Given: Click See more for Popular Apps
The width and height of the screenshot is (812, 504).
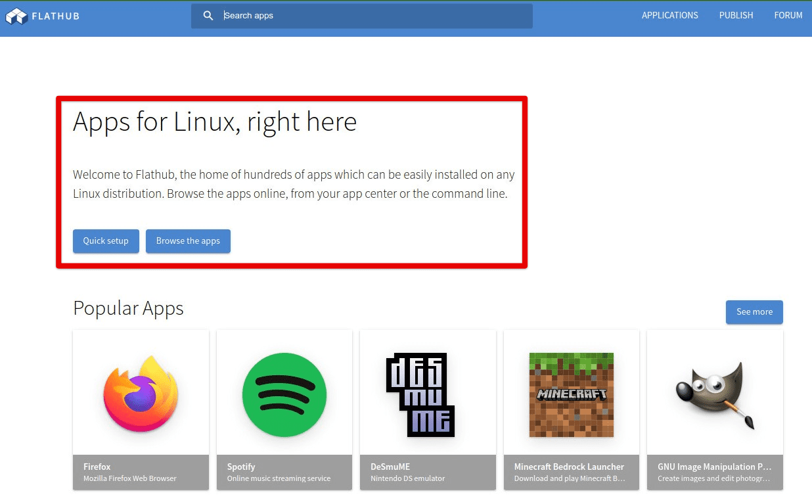Looking at the screenshot, I should tap(754, 312).
